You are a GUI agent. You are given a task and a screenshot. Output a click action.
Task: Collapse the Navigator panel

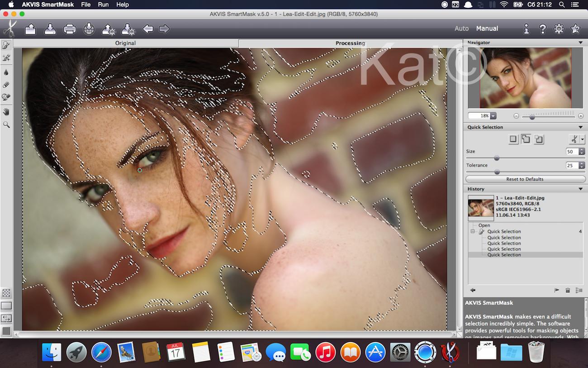click(x=580, y=43)
